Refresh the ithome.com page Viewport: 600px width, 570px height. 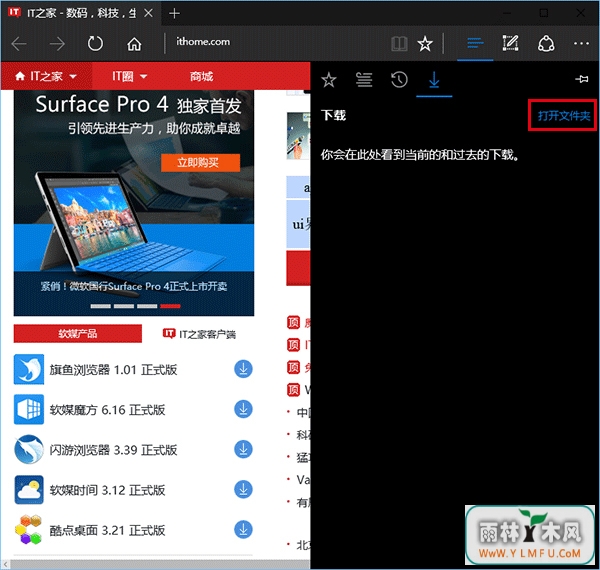coord(95,44)
